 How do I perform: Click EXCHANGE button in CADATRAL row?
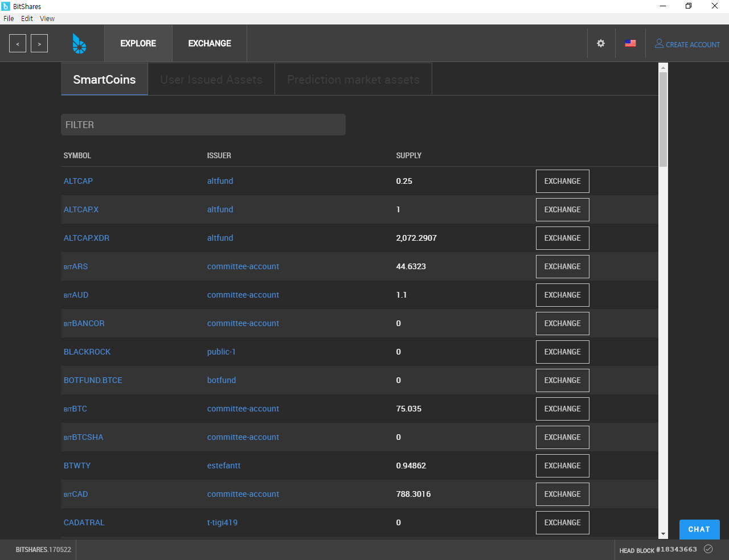point(563,522)
